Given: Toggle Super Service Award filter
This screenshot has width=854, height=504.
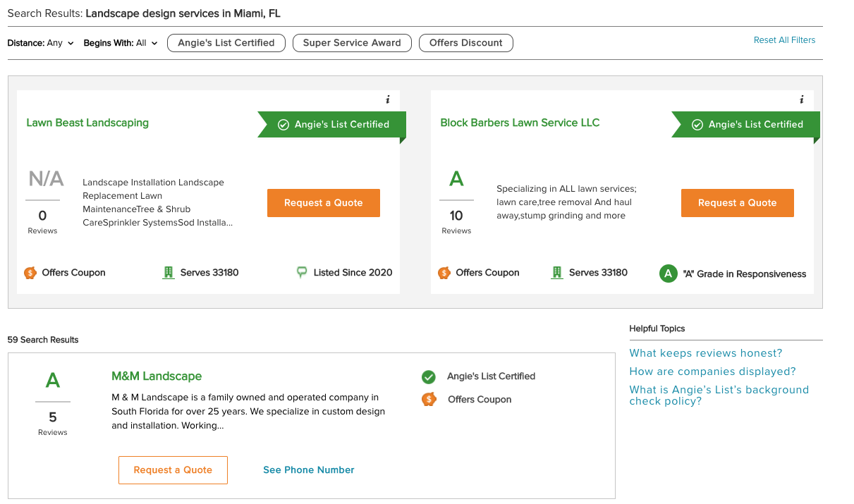Looking at the screenshot, I should [352, 43].
